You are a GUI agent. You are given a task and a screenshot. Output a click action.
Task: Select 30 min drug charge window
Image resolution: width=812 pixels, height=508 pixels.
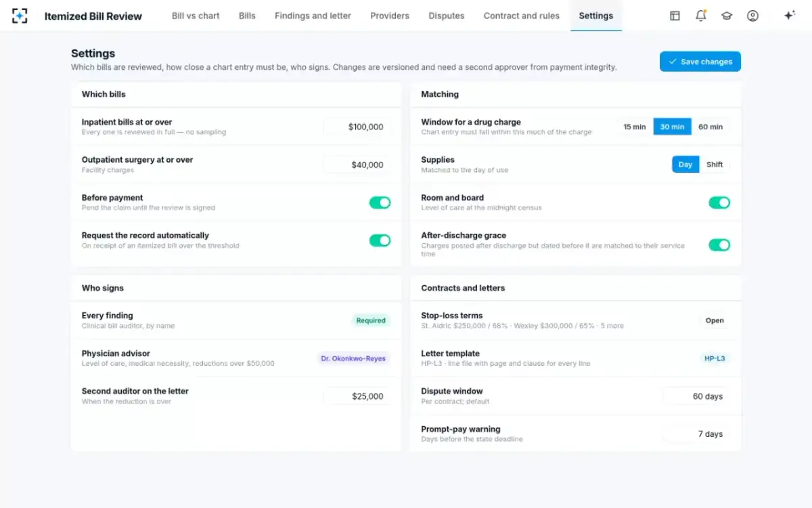(x=672, y=127)
